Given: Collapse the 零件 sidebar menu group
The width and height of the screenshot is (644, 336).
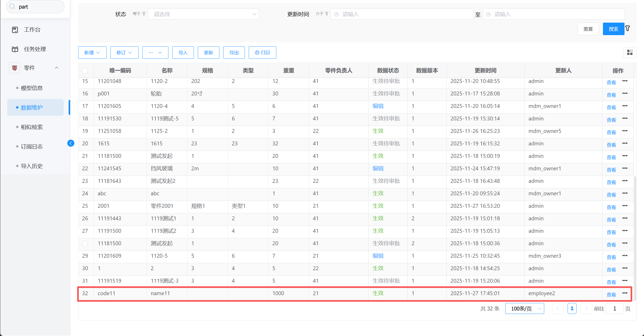Looking at the screenshot, I should 56,68.
